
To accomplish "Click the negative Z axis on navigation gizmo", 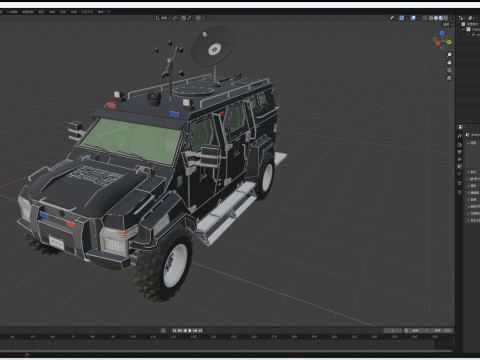I will click(442, 48).
